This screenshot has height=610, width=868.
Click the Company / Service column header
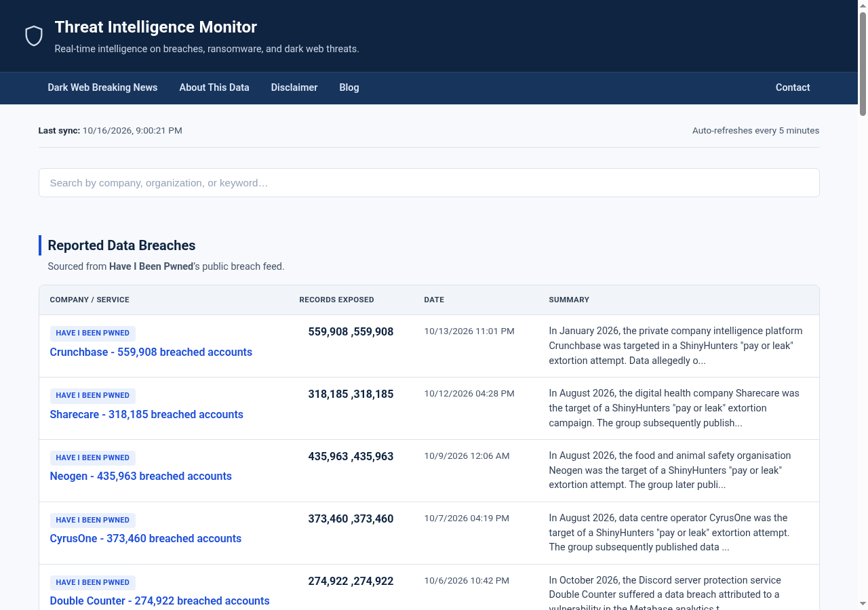[90, 300]
